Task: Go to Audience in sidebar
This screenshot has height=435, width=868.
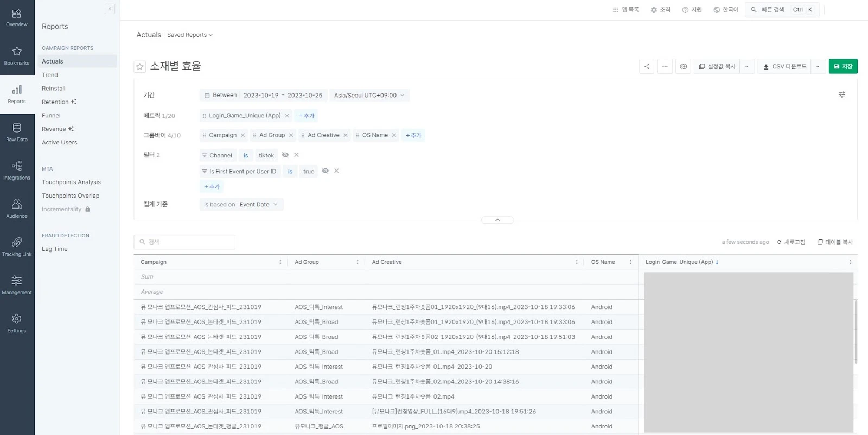Action: pyautogui.click(x=17, y=209)
